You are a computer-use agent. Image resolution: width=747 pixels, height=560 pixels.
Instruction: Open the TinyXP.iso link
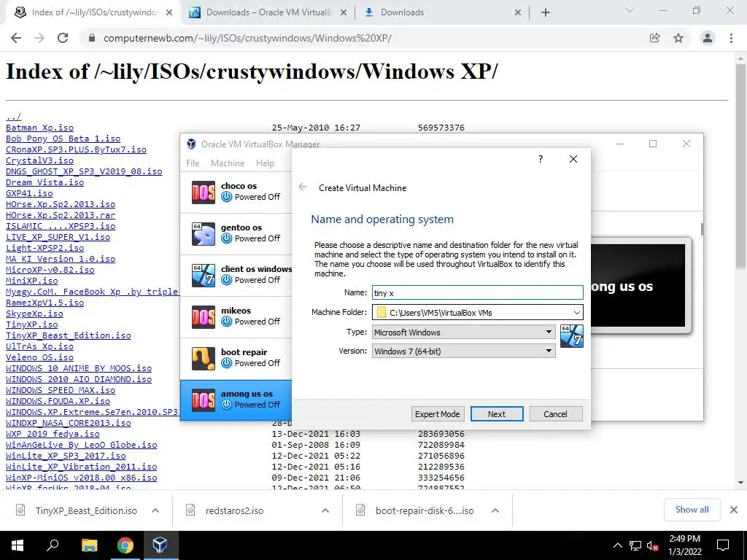[32, 324]
